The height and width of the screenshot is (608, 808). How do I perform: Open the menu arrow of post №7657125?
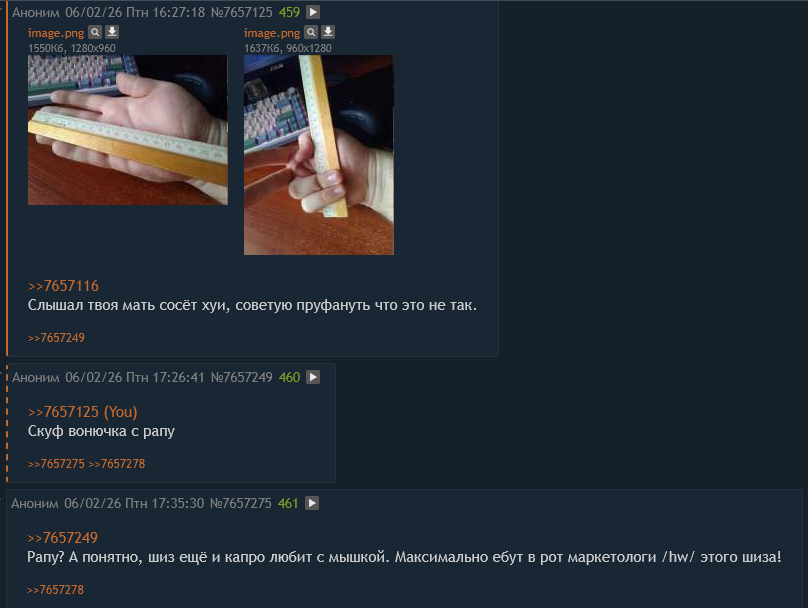[313, 12]
